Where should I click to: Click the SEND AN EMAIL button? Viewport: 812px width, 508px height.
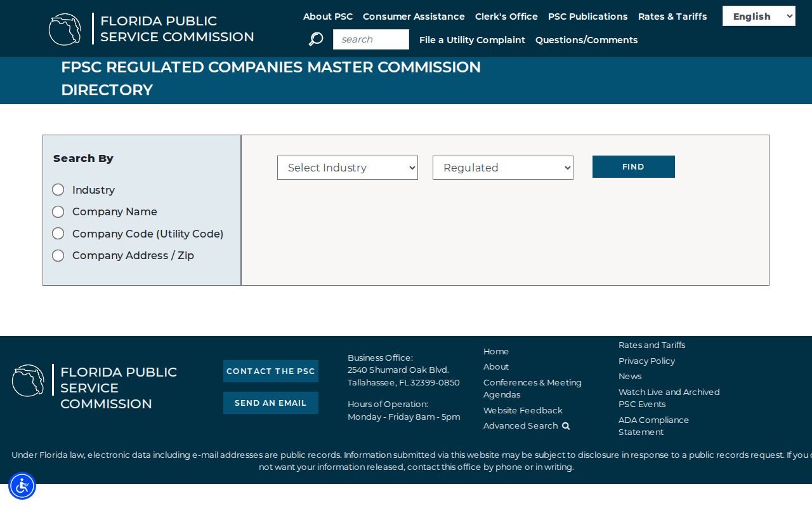[271, 403]
